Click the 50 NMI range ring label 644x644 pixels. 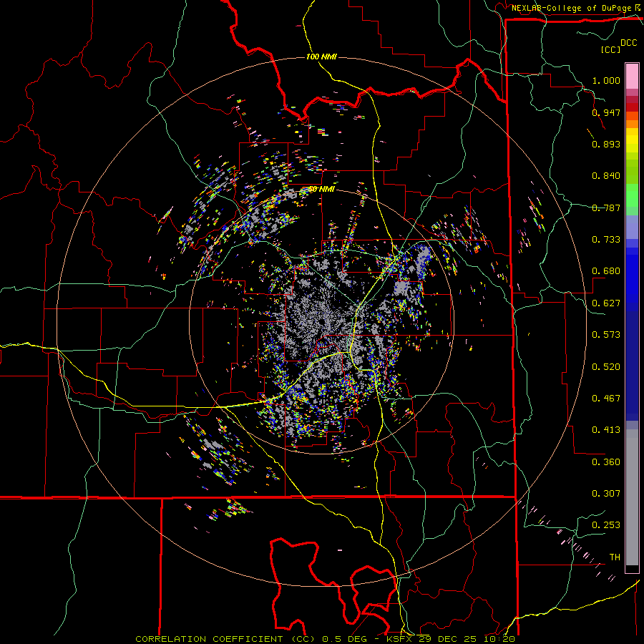click(321, 189)
